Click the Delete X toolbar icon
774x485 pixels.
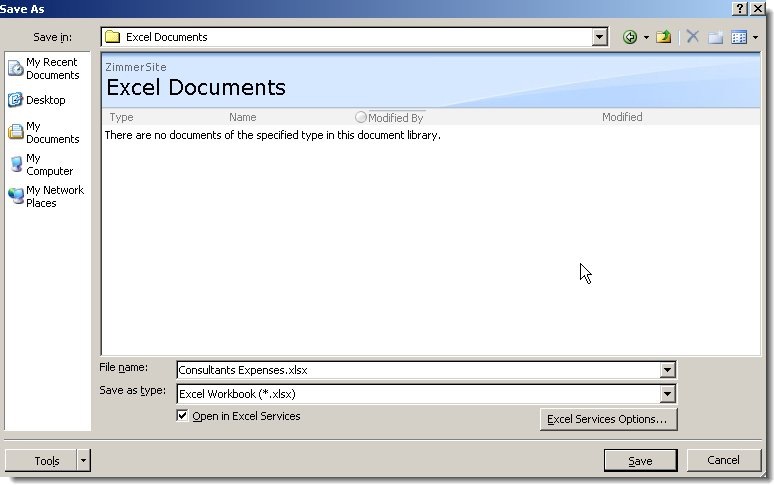[x=693, y=37]
